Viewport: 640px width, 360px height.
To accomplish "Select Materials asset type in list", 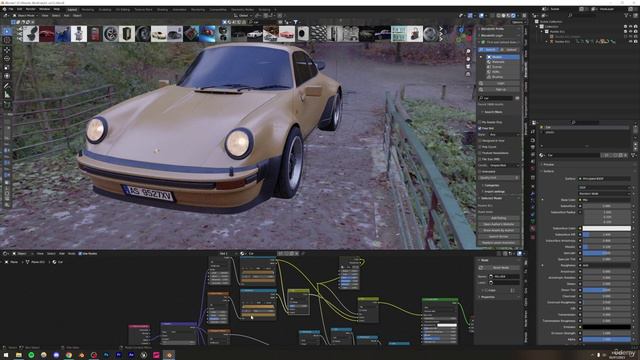I will coord(503,62).
